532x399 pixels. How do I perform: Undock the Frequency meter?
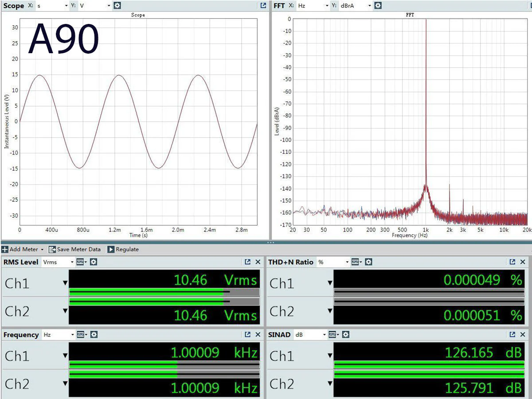[248, 335]
